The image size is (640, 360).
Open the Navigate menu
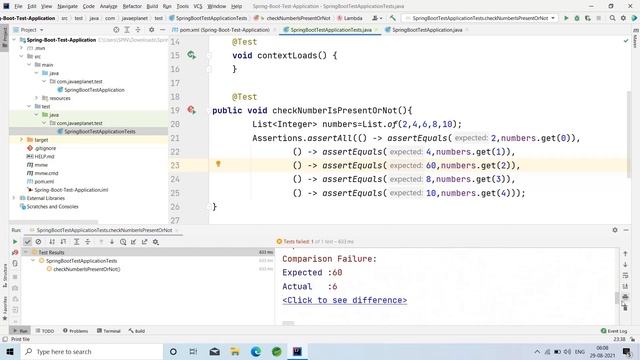(x=67, y=6)
